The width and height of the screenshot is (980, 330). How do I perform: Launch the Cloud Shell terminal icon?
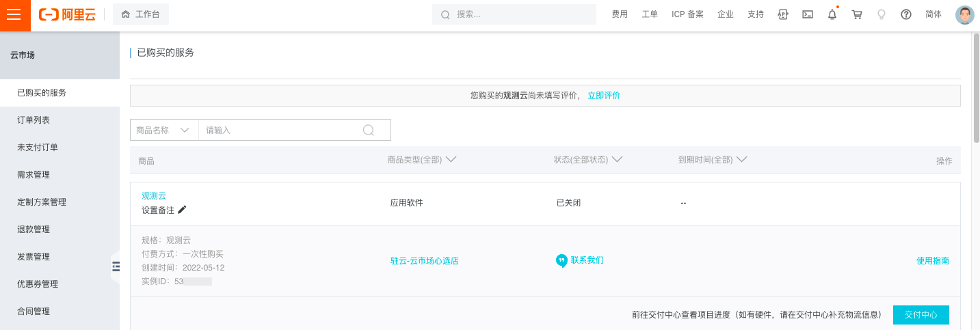808,14
